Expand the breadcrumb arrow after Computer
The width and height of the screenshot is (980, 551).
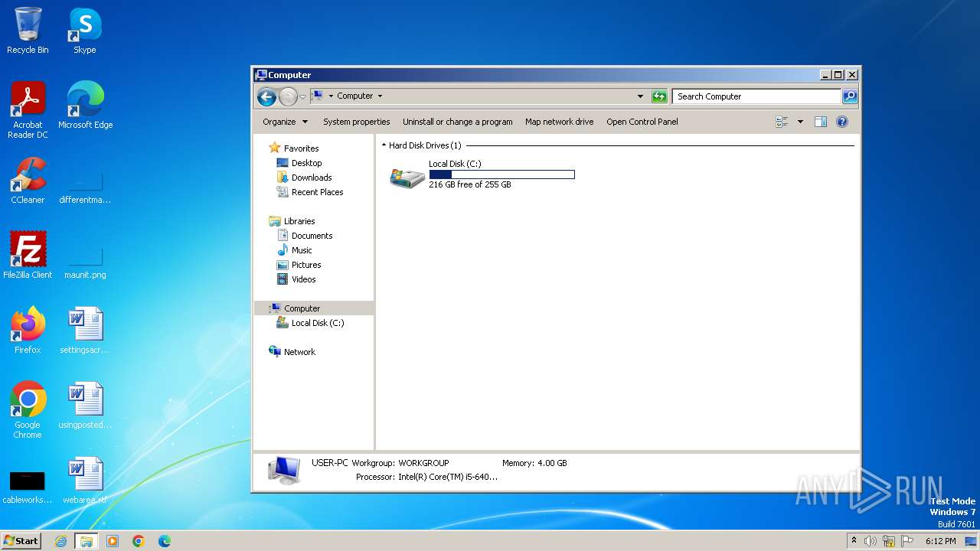click(x=380, y=96)
